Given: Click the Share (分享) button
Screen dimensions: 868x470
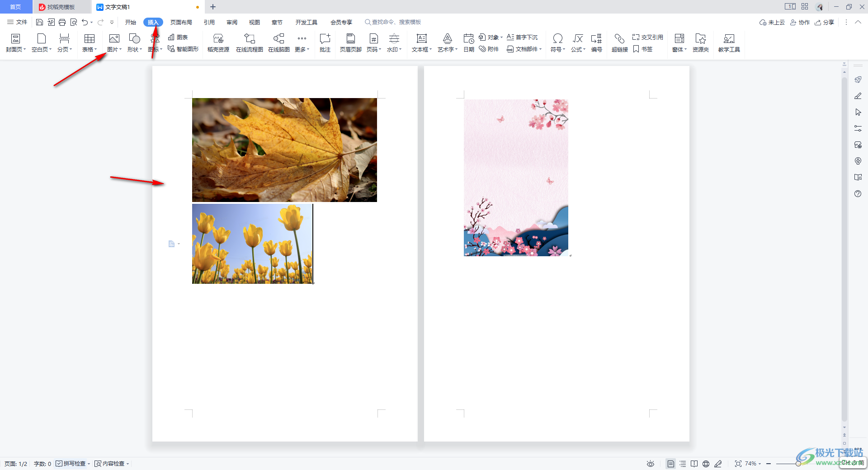Looking at the screenshot, I should click(x=824, y=22).
